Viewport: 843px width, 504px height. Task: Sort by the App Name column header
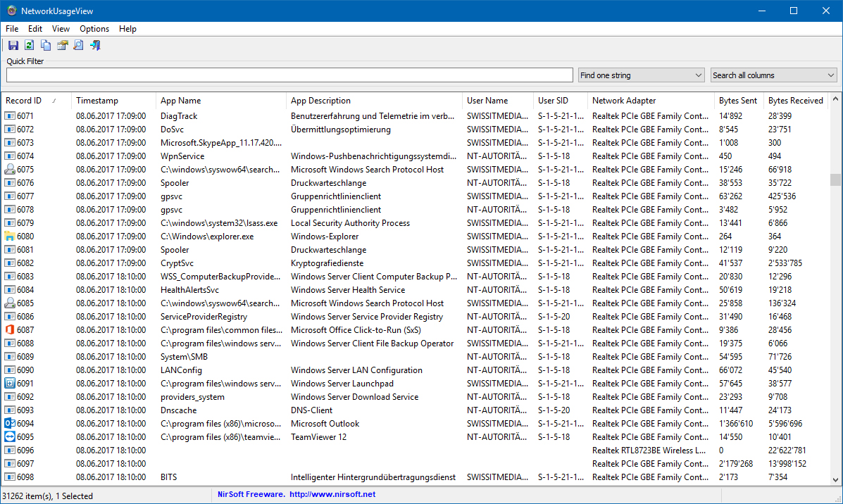point(221,101)
